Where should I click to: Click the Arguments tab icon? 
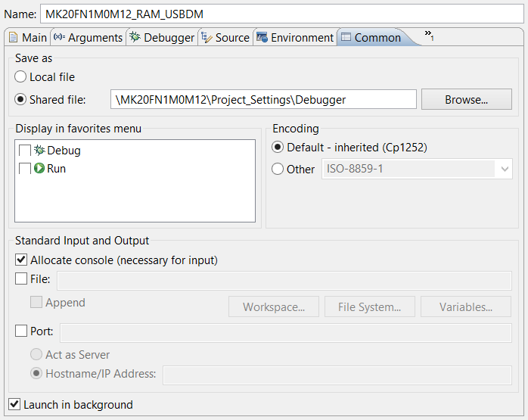(59, 38)
